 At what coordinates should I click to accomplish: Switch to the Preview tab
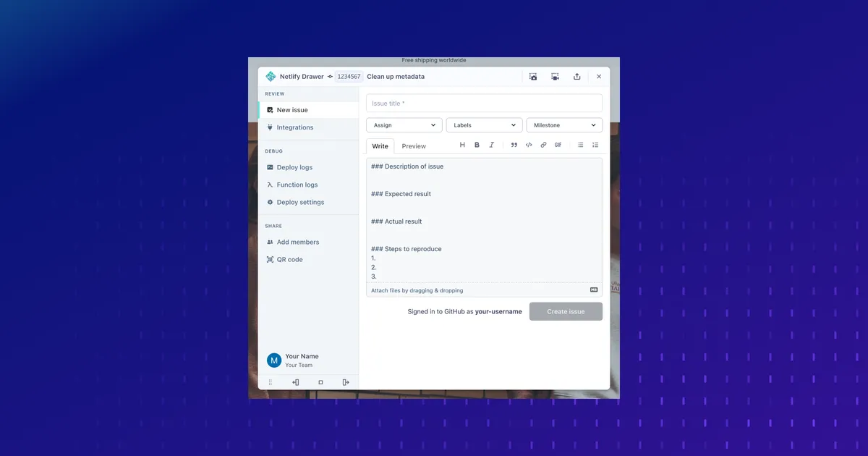(414, 146)
